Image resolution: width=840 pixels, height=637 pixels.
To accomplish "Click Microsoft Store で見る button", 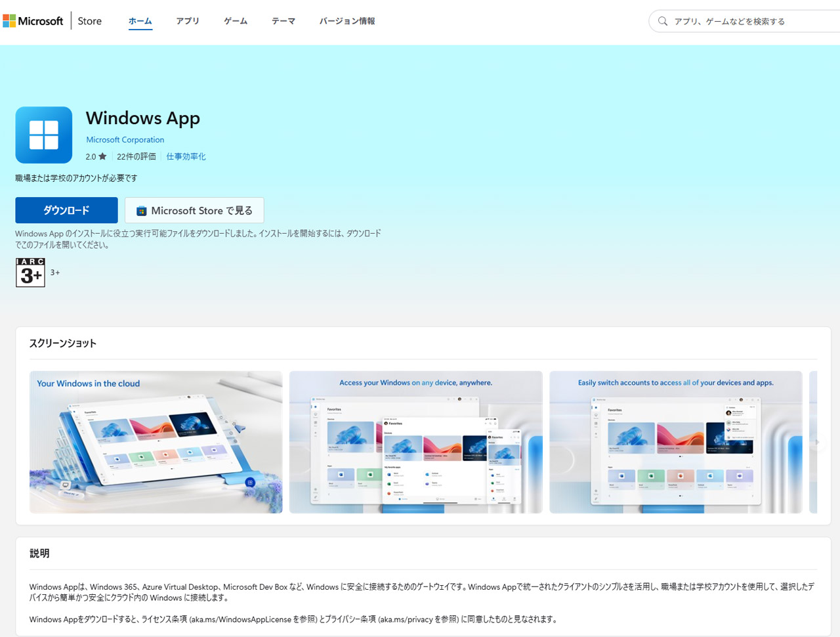I will [194, 210].
